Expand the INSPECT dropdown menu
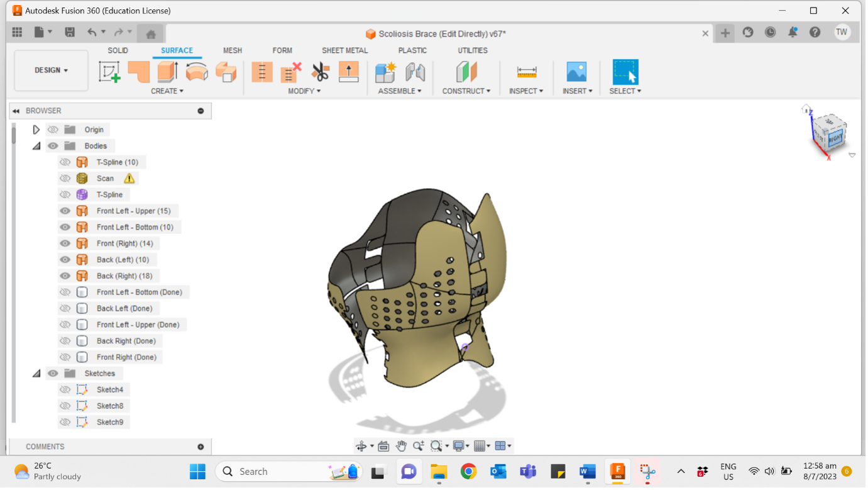The image size is (868, 490). pos(526,91)
